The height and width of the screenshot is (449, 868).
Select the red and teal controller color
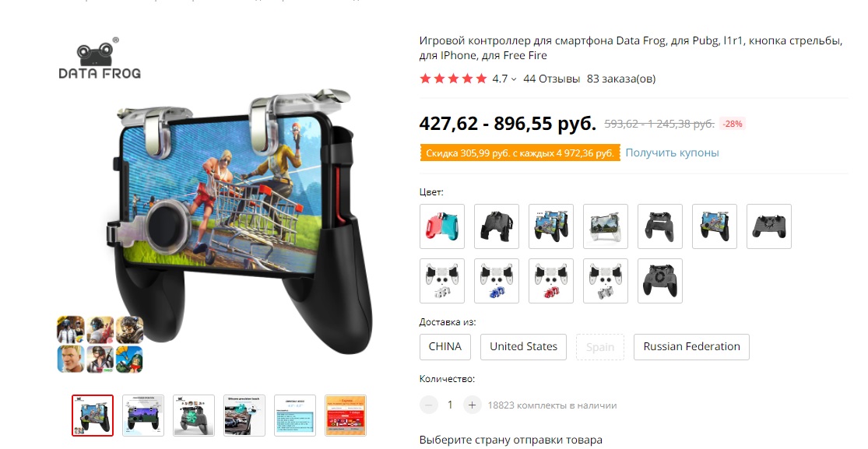pos(441,226)
